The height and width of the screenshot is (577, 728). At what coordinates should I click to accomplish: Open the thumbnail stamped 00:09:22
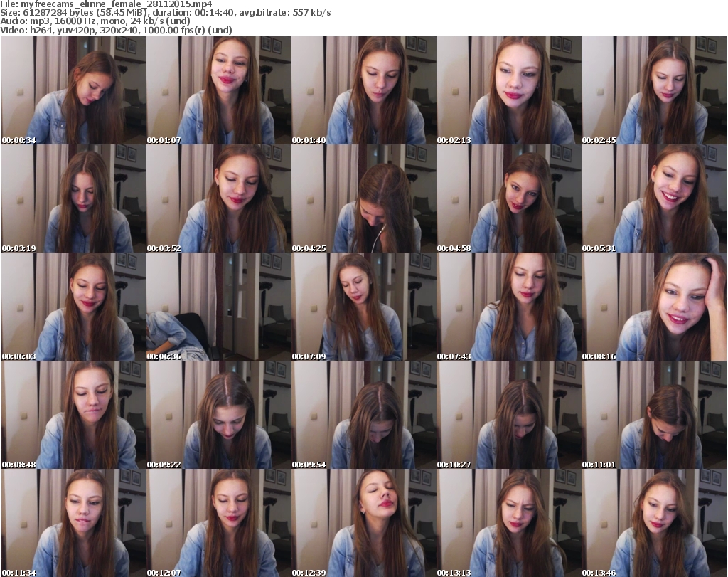219,415
